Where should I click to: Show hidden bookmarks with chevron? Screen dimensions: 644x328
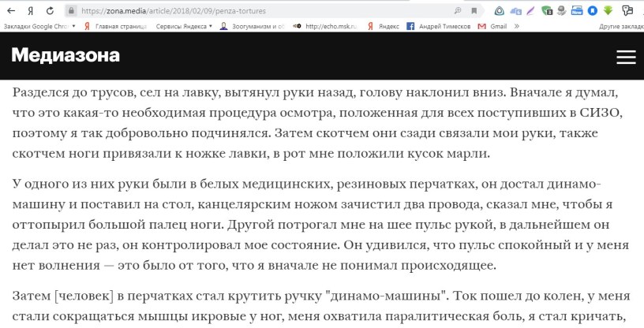point(517,25)
